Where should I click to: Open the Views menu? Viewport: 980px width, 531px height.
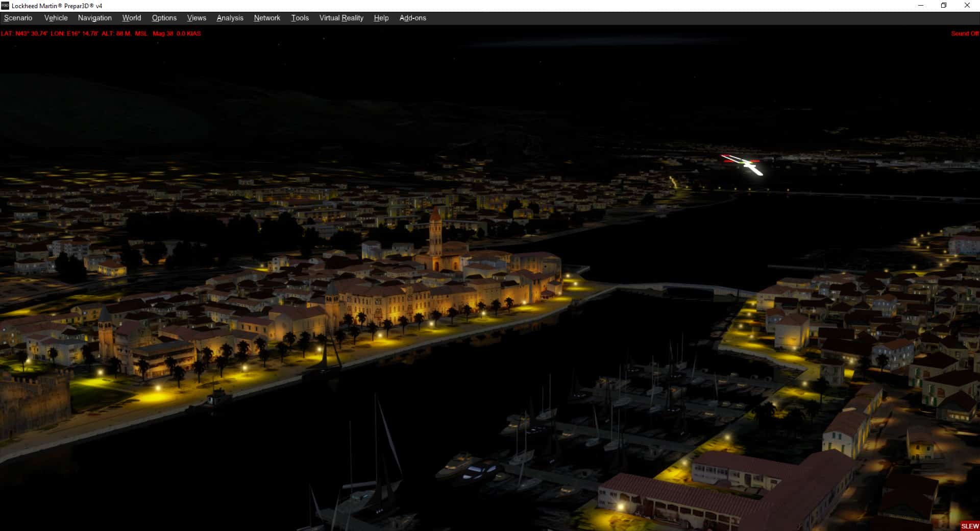(x=197, y=18)
